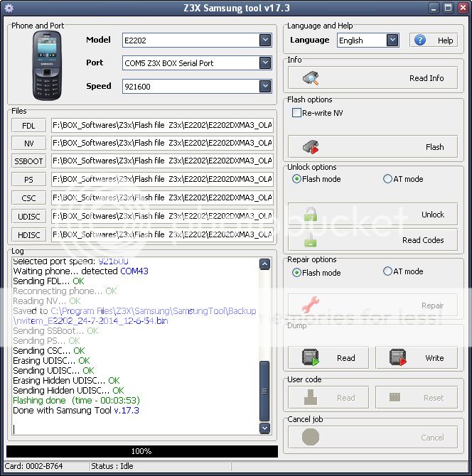Click the Read Codes padlock icon
Screen dimensions: 472x476
pyautogui.click(x=311, y=240)
